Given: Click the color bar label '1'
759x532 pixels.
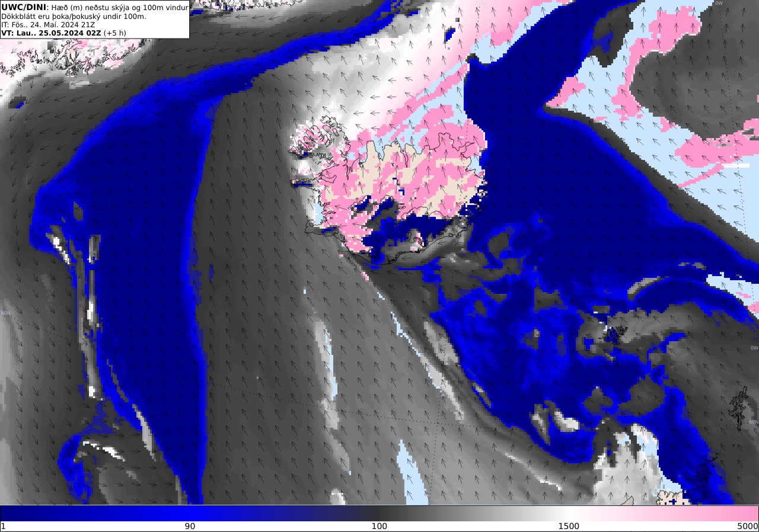Looking at the screenshot, I should click(3, 526).
